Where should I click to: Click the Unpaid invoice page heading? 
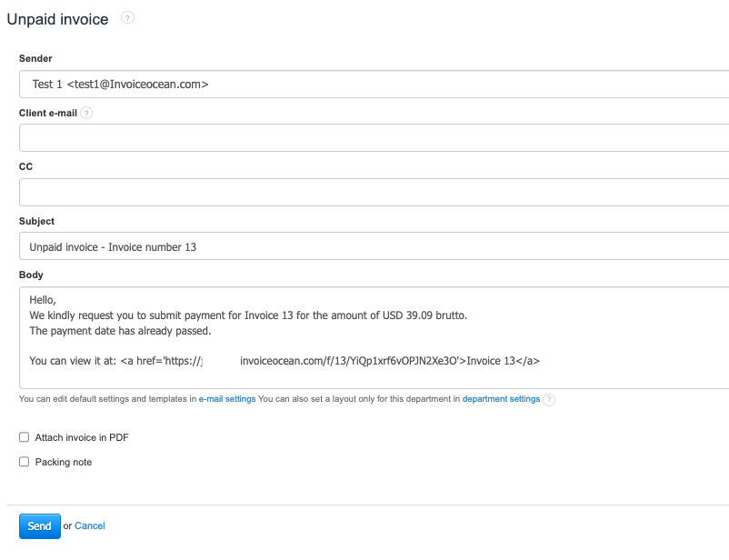pos(57,19)
